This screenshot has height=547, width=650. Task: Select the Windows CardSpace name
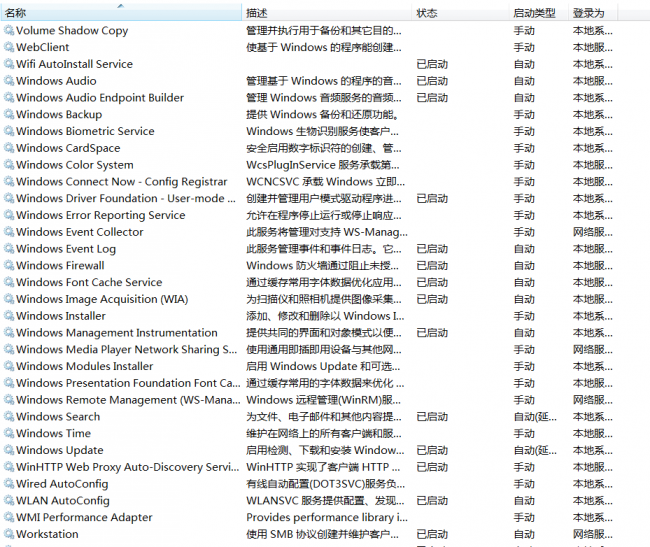click(68, 148)
